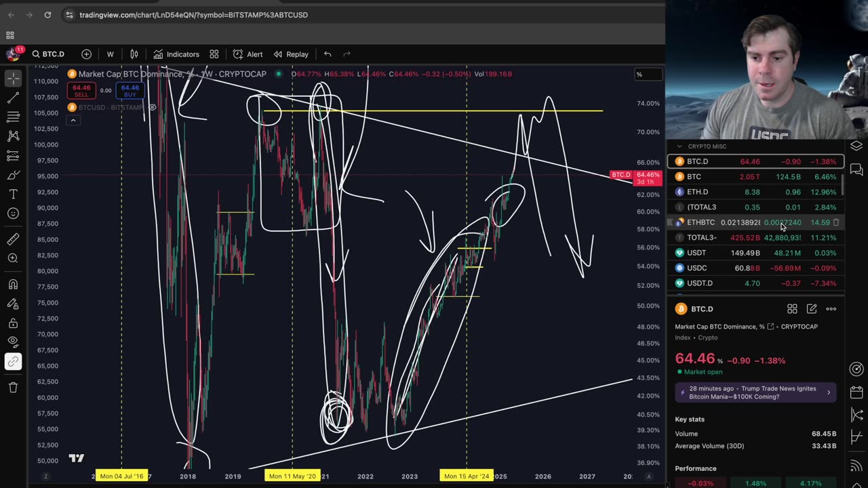Open the BTC.D symbol search
Image resolution: width=868 pixels, height=488 pixels.
[x=48, y=54]
